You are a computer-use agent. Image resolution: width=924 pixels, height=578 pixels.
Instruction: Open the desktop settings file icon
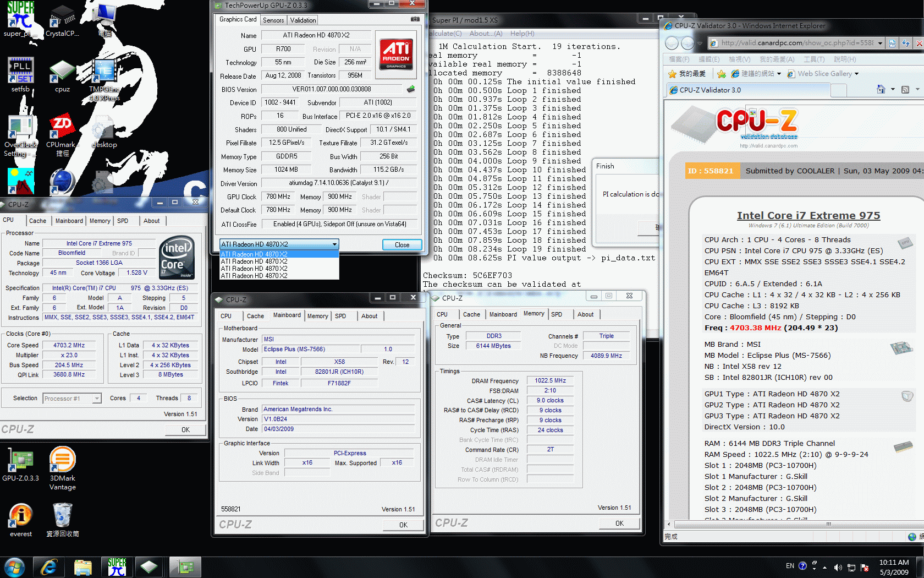(104, 132)
